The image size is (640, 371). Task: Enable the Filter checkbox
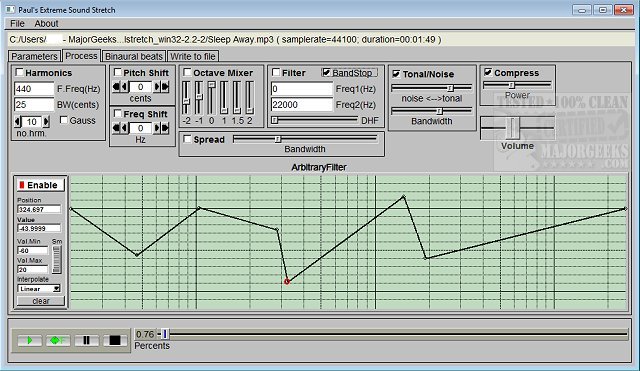tap(276, 72)
